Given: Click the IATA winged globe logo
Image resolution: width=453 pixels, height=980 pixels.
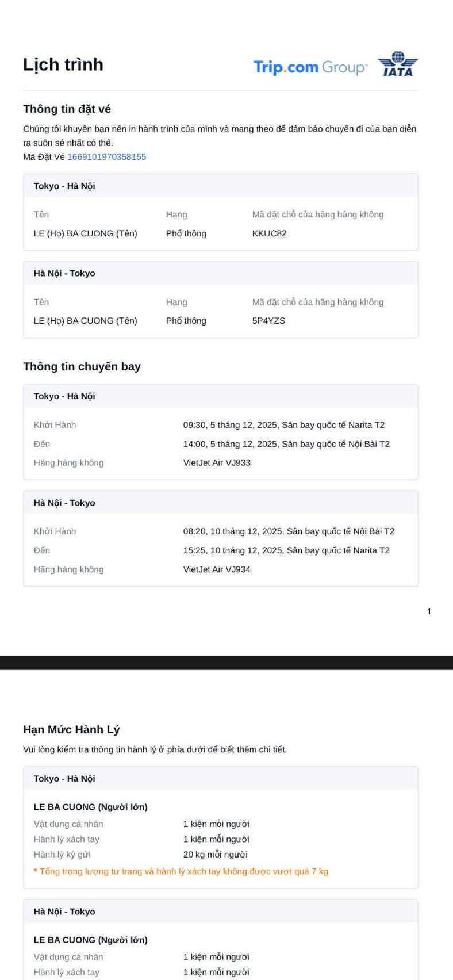Looking at the screenshot, I should [398, 64].
